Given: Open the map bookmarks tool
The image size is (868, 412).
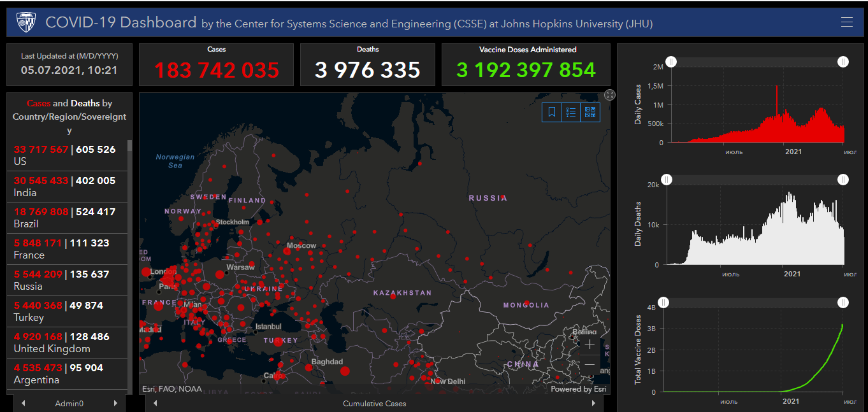Looking at the screenshot, I should coord(552,112).
